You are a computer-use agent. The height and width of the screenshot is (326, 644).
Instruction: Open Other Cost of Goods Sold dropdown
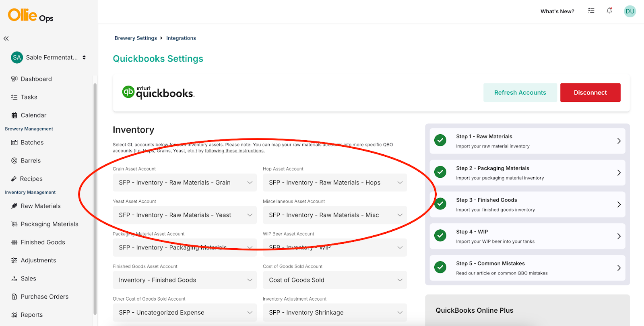(185, 313)
